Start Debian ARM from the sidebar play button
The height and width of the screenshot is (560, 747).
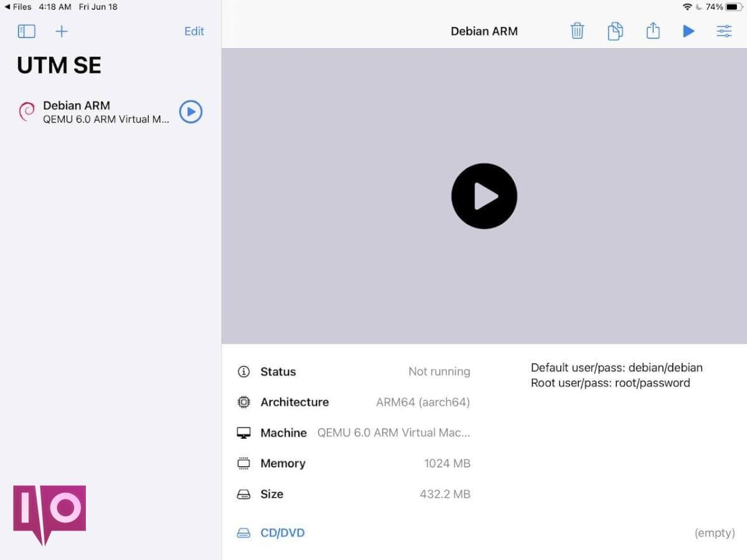[x=191, y=112]
